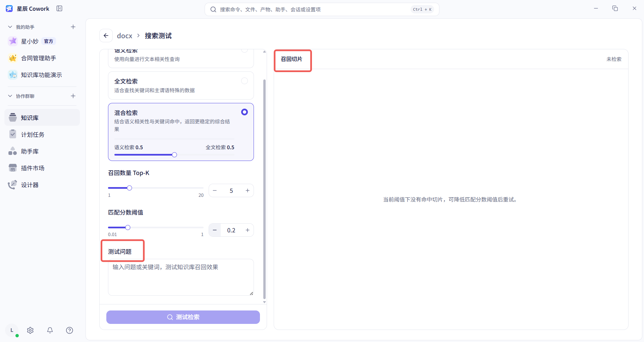Open the 设计器 section
Viewport: 644px width, 342px height.
coord(42,185)
